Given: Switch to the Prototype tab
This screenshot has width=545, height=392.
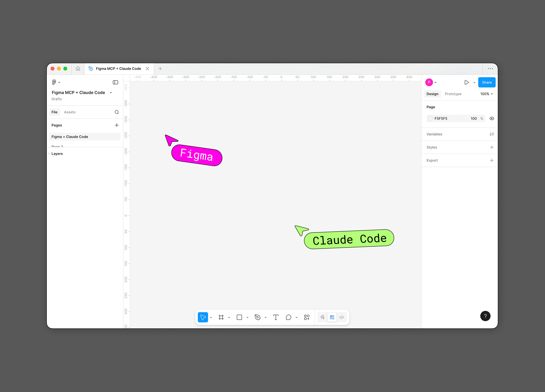Looking at the screenshot, I should 453,94.
